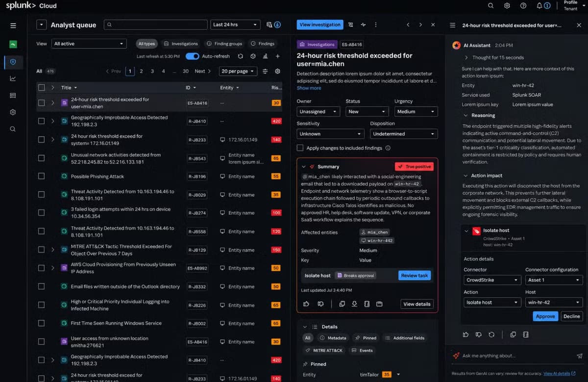This screenshot has height=382, width=588.
Task: Open the filter sliders icon near pagination
Action: [x=265, y=71]
